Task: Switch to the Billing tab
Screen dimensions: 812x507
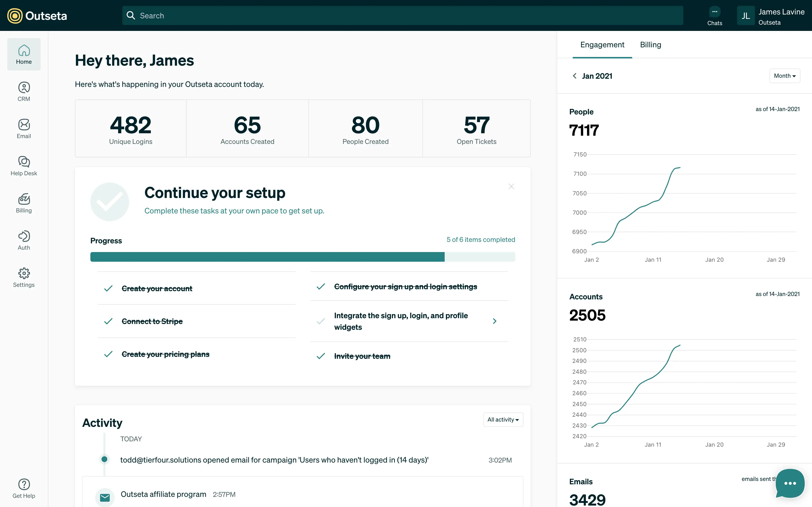Action: coord(650,45)
